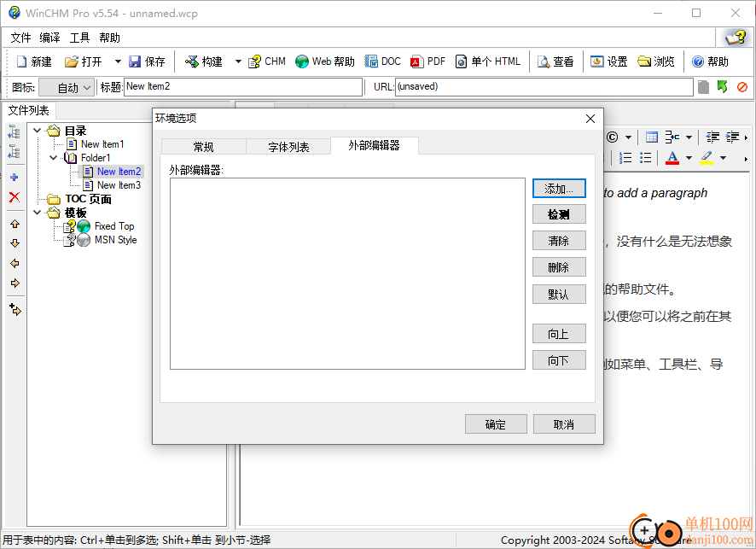
Task: Click the 向下 button
Action: pyautogui.click(x=559, y=360)
